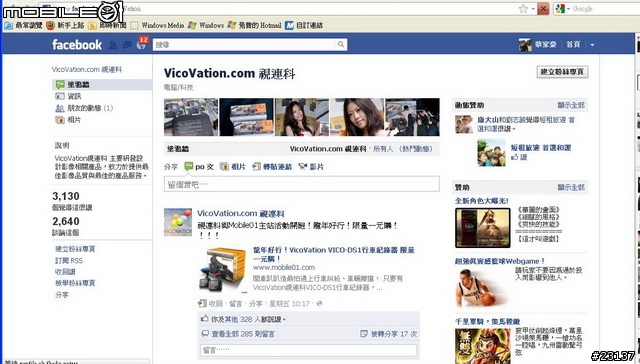Click 顯示全部 in 動態贊助 section
Screen dimensions: 640x364
(571, 105)
